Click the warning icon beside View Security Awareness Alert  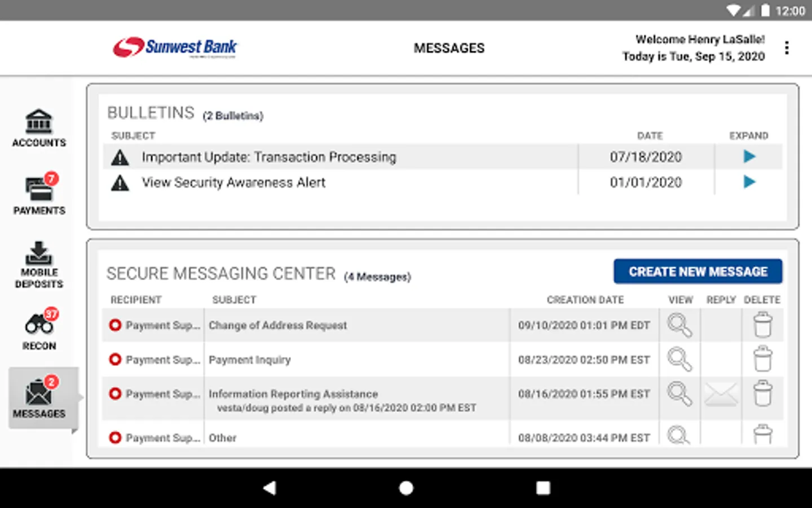tap(120, 183)
